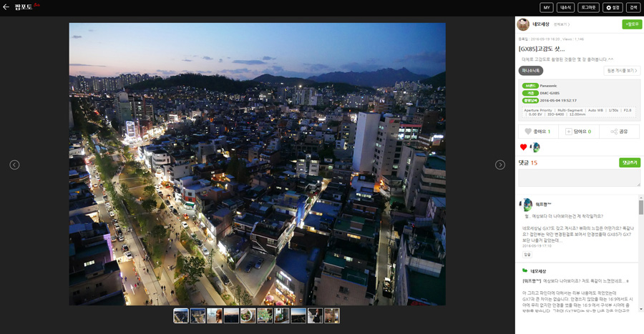Click the first commenter's avatar in the comments

[527, 205]
